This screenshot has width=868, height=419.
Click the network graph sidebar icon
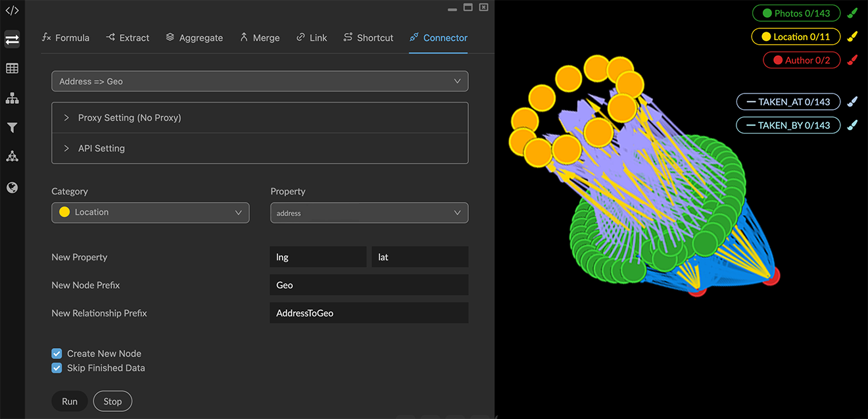pos(12,157)
